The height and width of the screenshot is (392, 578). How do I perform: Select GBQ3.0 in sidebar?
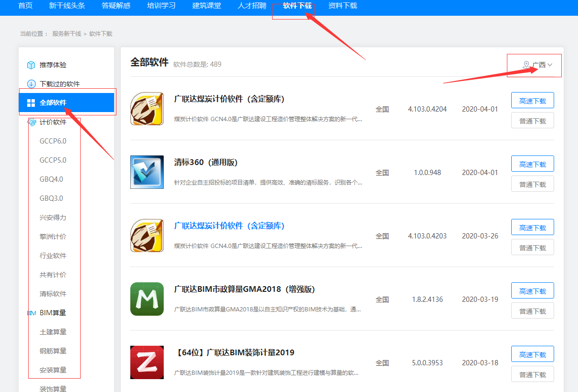pos(52,198)
